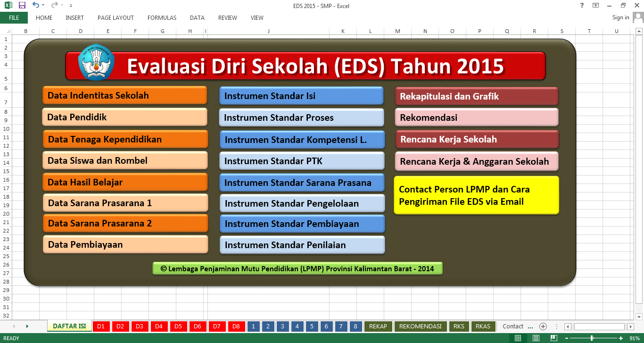Open Instrumen Standar PTK
This screenshot has width=644, height=343.
[x=302, y=161]
